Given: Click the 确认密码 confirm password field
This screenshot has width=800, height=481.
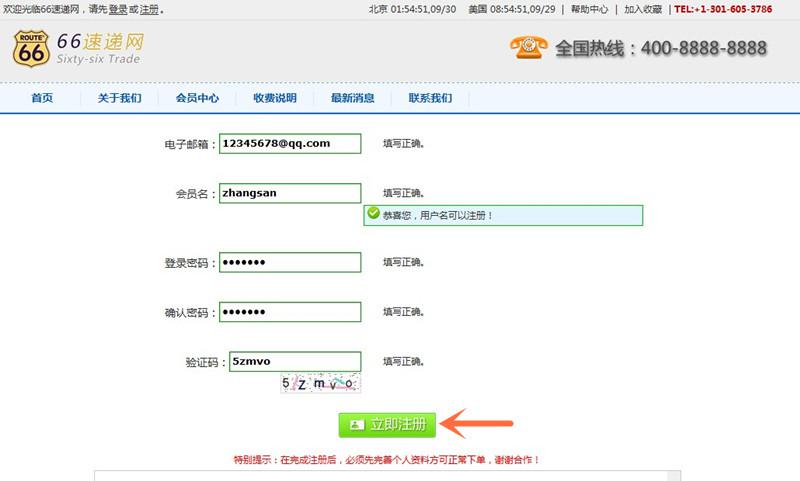Looking at the screenshot, I should [290, 312].
